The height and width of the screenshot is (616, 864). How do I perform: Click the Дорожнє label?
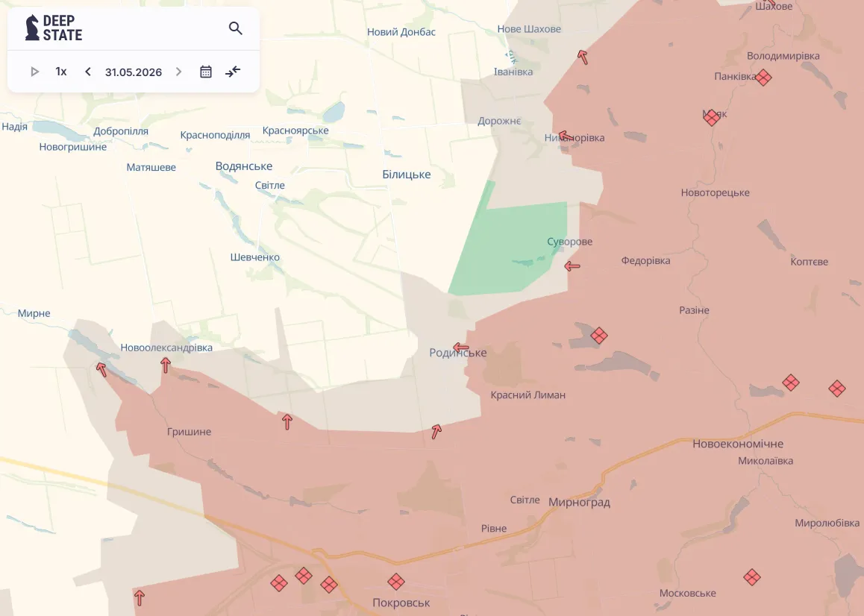click(x=499, y=122)
